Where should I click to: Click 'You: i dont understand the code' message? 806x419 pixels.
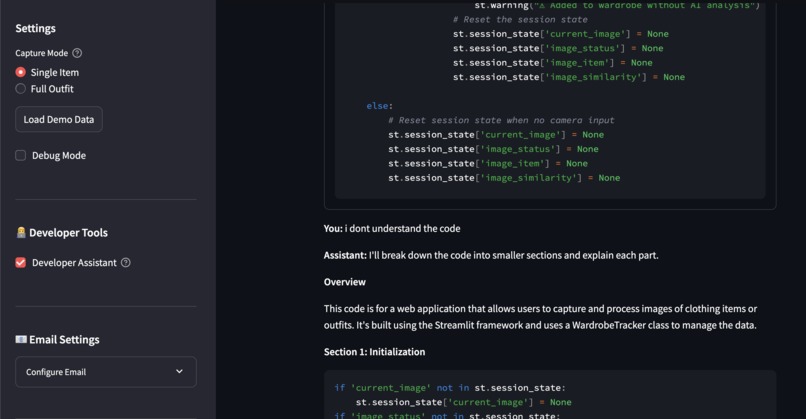392,228
